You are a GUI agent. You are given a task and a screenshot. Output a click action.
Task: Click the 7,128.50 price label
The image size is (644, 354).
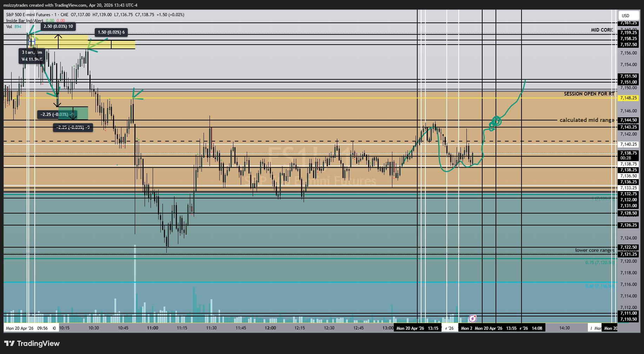(628, 213)
